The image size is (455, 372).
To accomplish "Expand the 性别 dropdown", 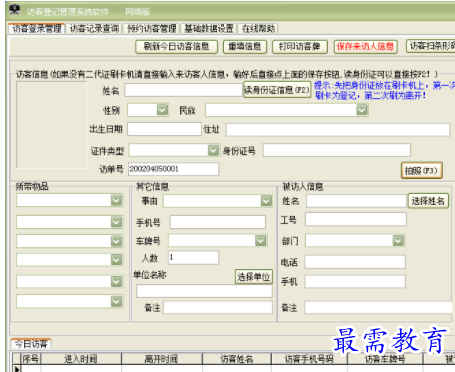I will (162, 110).
